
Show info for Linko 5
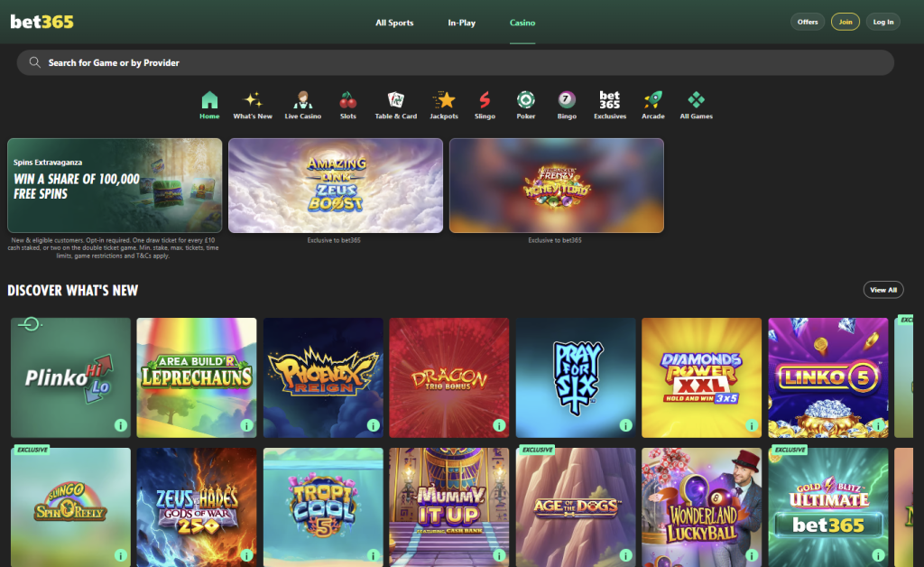coord(878,425)
